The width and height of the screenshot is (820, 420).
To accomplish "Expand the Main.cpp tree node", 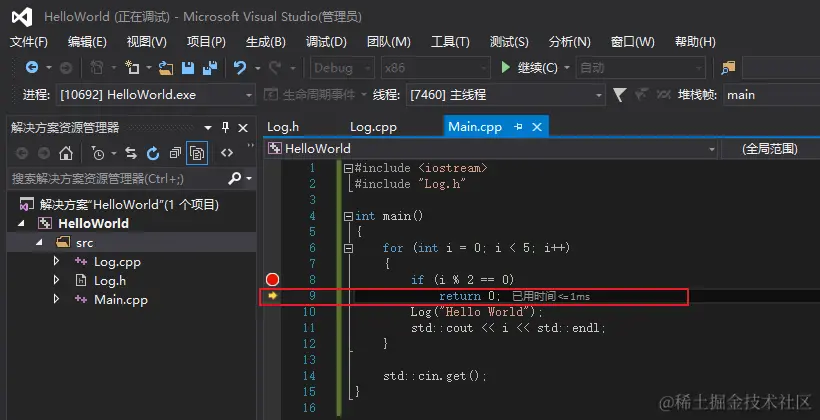I will pos(56,299).
